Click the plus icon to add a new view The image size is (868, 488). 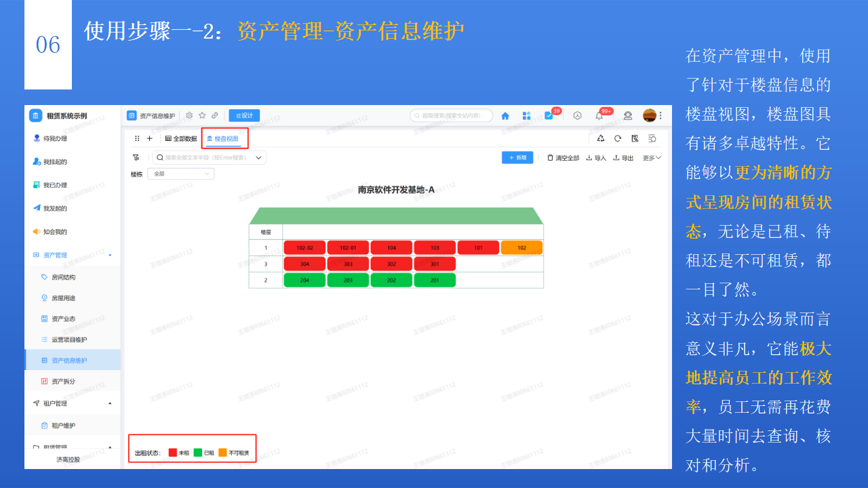(x=150, y=138)
